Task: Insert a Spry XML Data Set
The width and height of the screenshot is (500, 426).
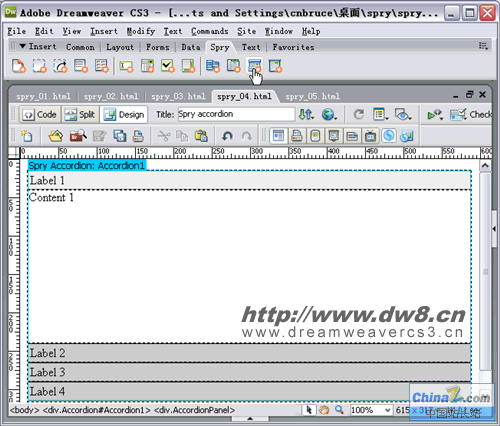Action: (19, 66)
